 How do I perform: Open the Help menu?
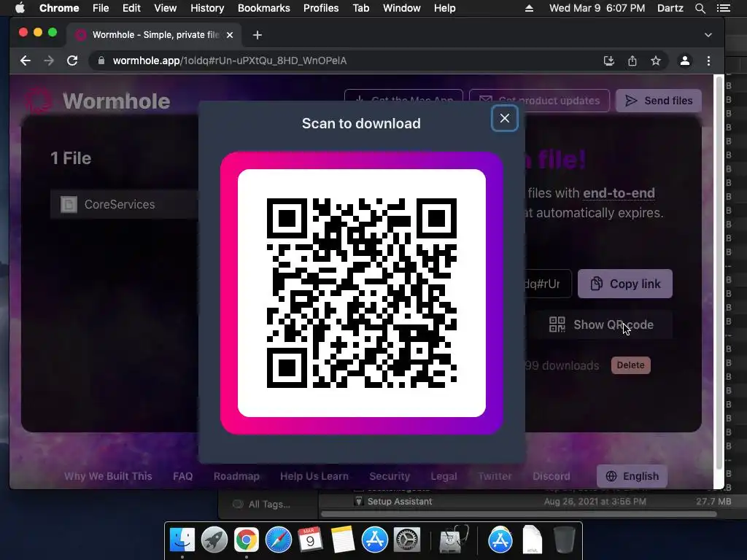[444, 8]
